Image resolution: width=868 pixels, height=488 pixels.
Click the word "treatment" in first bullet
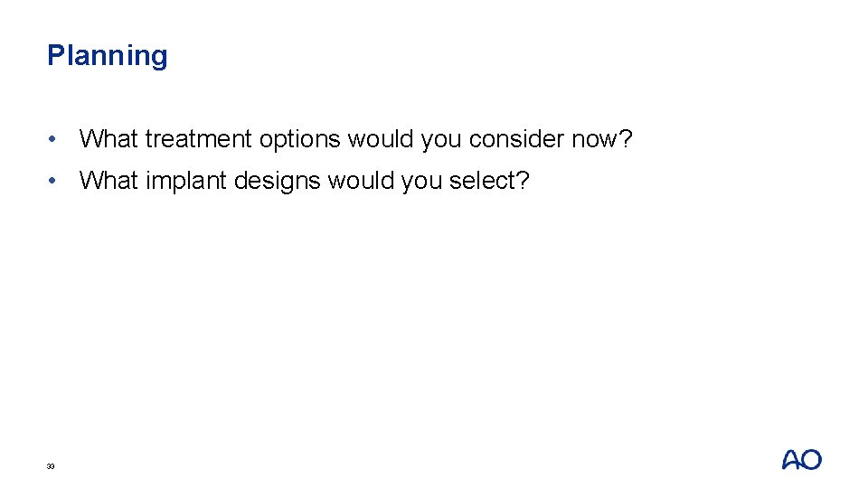pyautogui.click(x=198, y=139)
